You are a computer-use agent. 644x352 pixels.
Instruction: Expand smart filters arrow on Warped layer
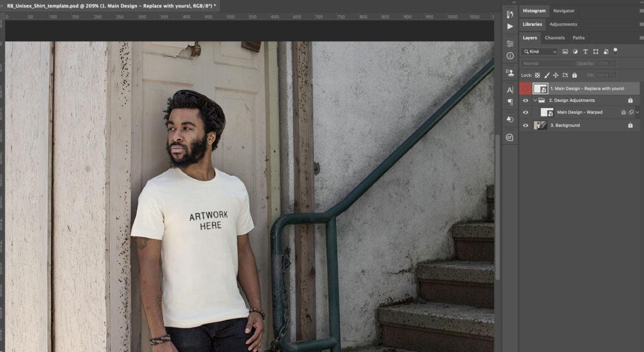(637, 113)
